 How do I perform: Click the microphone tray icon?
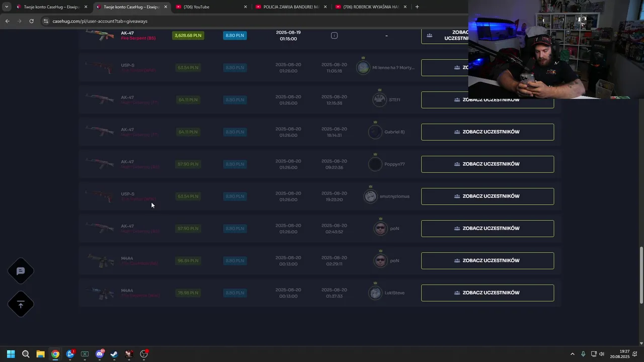click(x=583, y=354)
